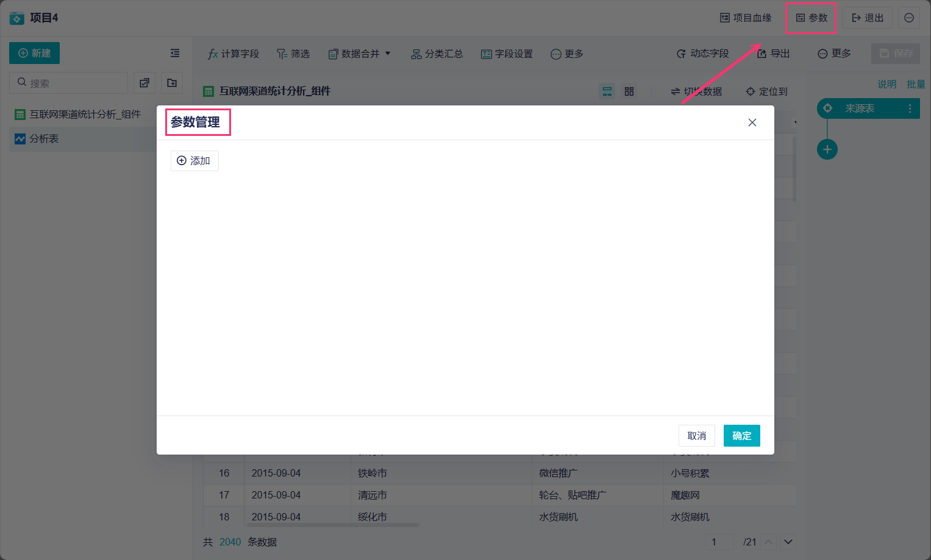The width and height of the screenshot is (931, 560).
Task: Click 取消 to cancel the dialog
Action: 697,436
